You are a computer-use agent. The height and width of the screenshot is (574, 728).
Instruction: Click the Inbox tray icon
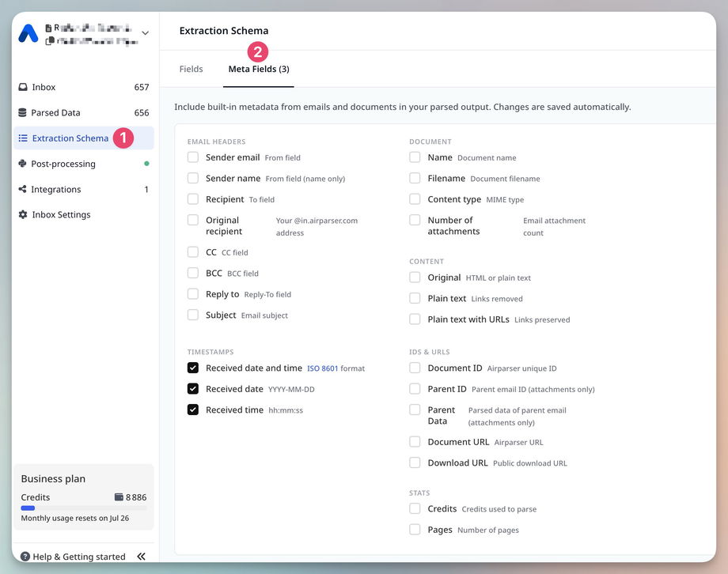(x=23, y=87)
